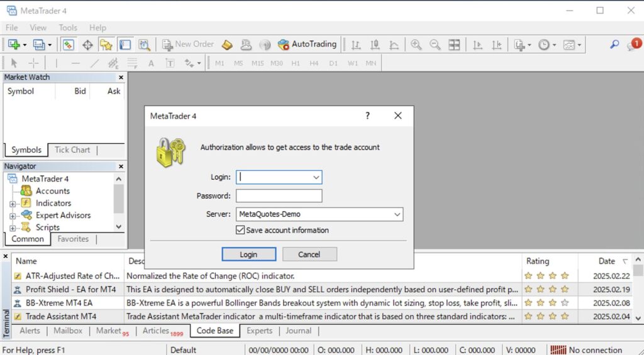Click the Zoom In magnifier icon

pyautogui.click(x=416, y=45)
